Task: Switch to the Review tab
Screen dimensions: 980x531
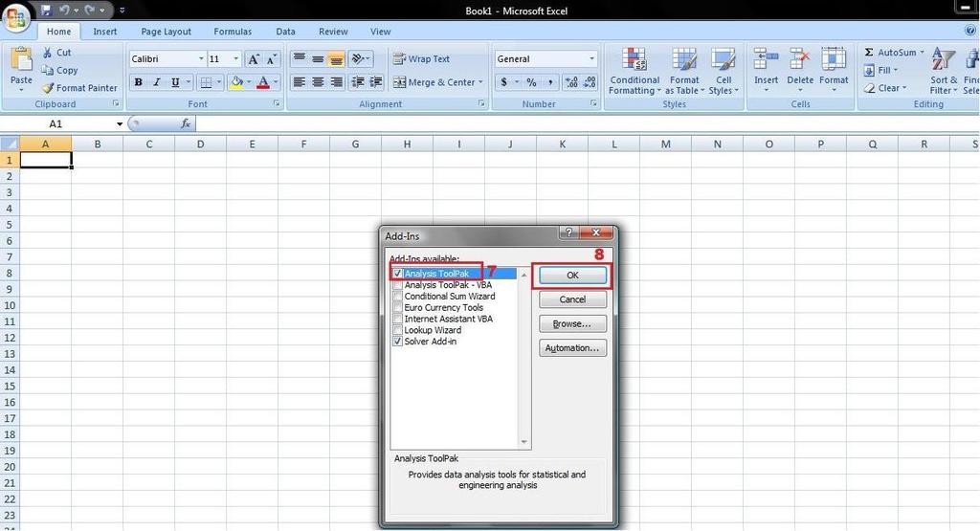Action: 333,32
